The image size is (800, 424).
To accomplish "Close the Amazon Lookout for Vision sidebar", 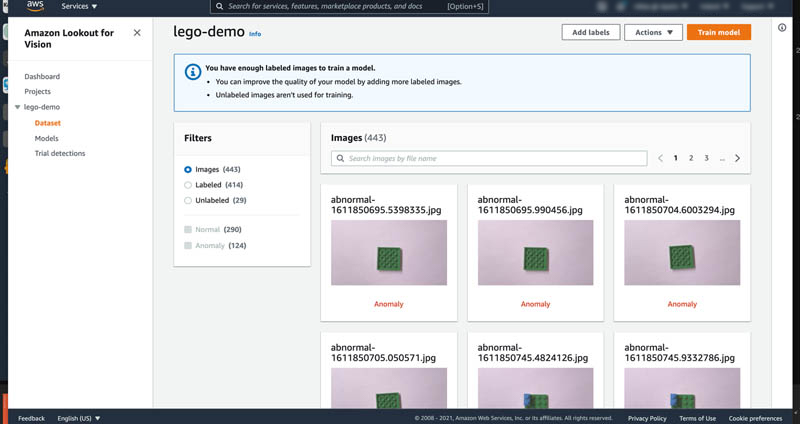I will pos(137,33).
